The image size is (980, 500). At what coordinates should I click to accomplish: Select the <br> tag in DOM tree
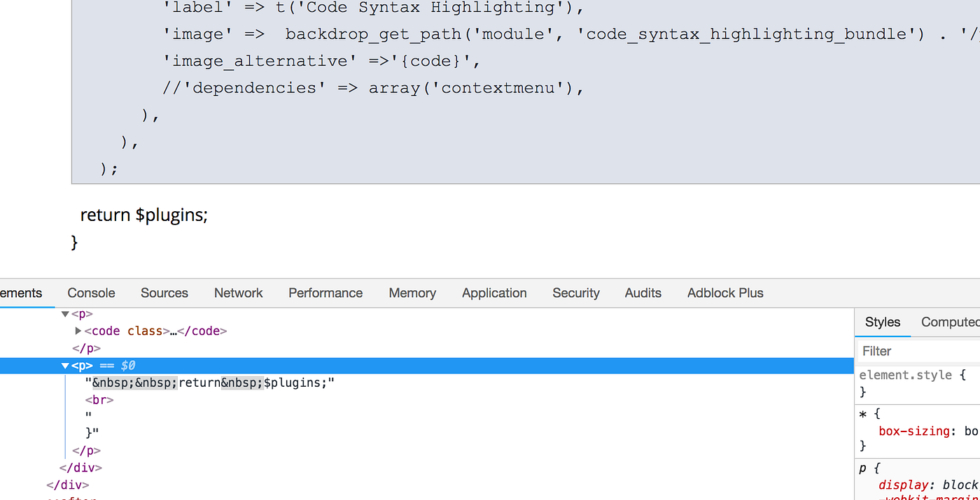[x=99, y=399]
